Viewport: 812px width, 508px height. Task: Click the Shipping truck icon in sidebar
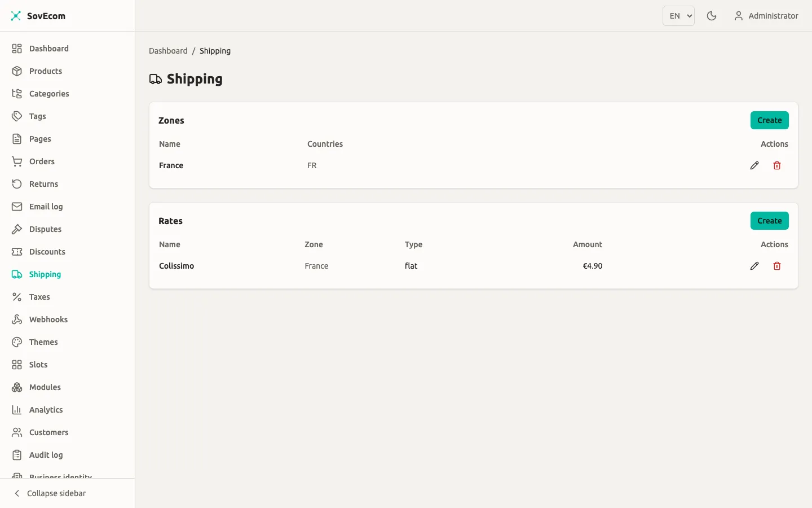[17, 274]
